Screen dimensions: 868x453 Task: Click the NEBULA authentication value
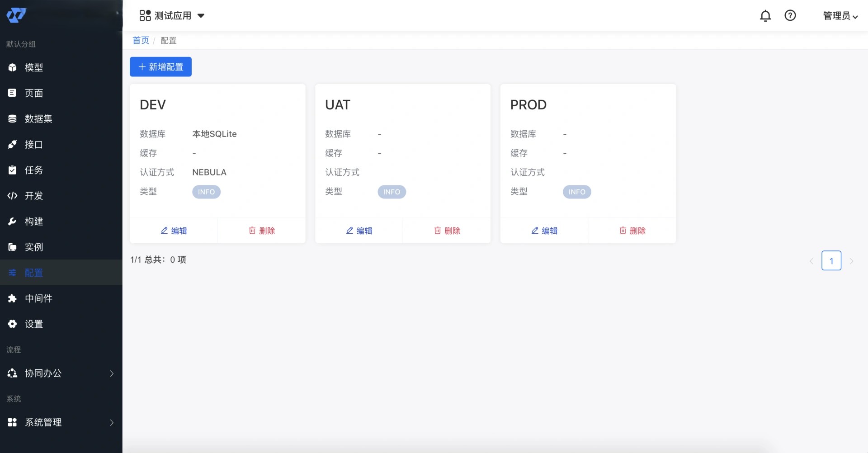pyautogui.click(x=209, y=172)
